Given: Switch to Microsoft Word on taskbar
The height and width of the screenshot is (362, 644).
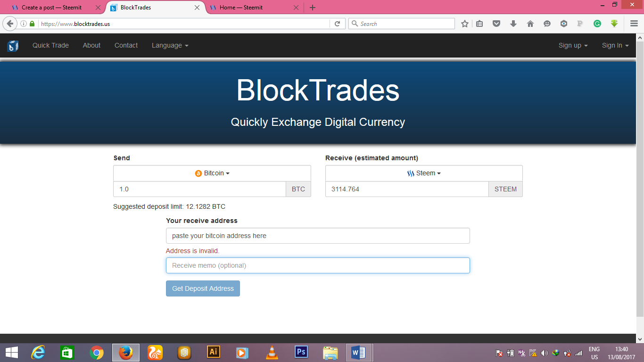Looking at the screenshot, I should 359,353.
